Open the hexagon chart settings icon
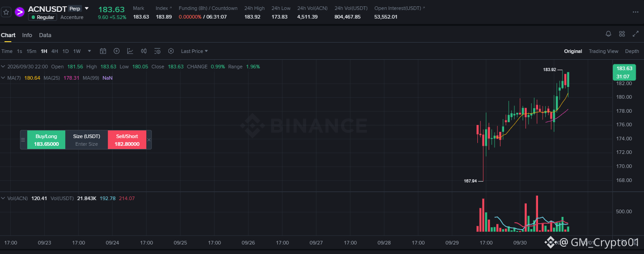The image size is (644, 254). click(171, 51)
